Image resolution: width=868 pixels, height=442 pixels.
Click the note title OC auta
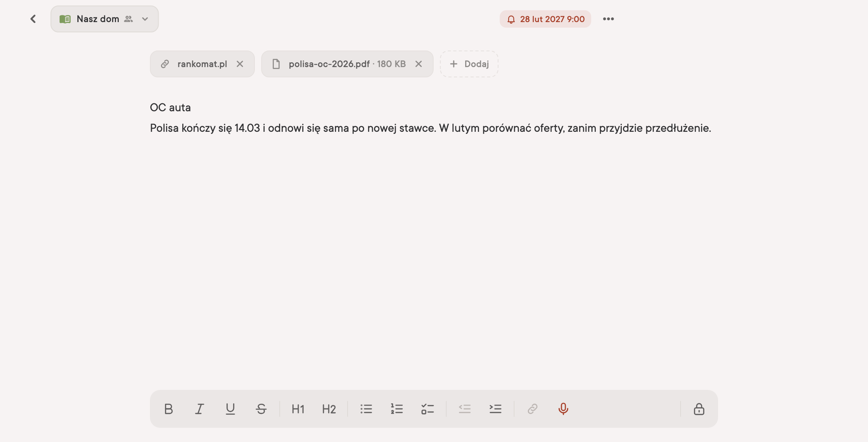pos(170,107)
